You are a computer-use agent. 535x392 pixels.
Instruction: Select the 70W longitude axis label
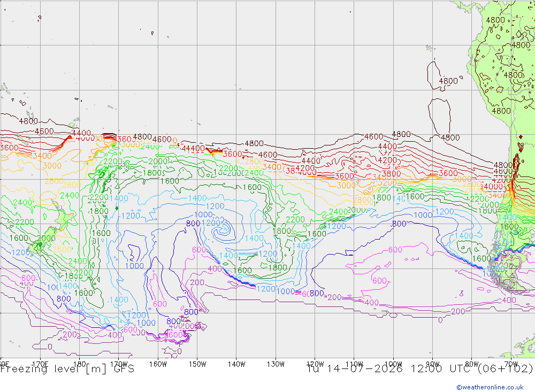[x=511, y=364]
